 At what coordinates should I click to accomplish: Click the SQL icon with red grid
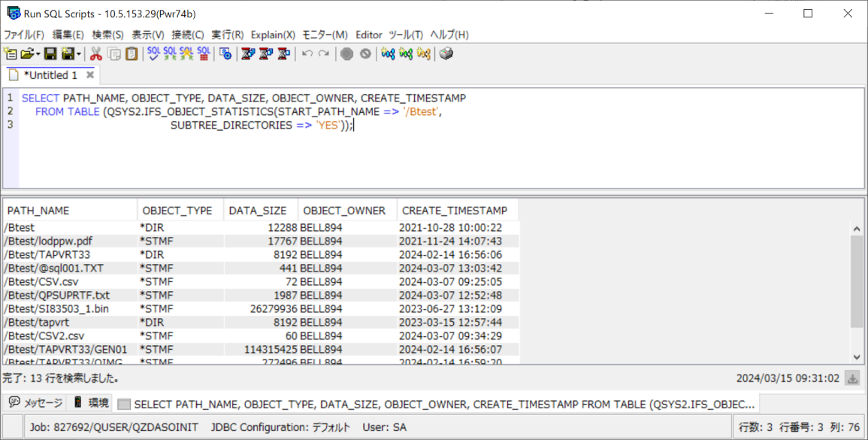pyautogui.click(x=204, y=53)
